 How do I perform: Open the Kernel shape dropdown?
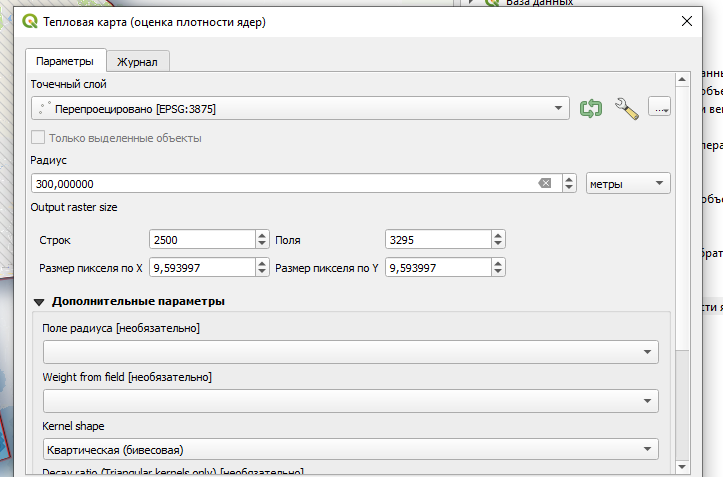click(x=350, y=449)
